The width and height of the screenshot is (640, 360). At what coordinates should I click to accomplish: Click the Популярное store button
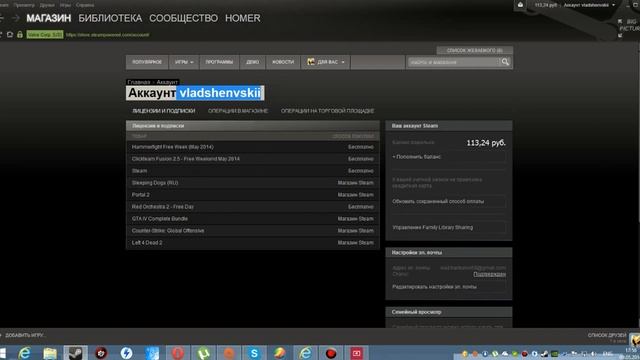click(147, 62)
